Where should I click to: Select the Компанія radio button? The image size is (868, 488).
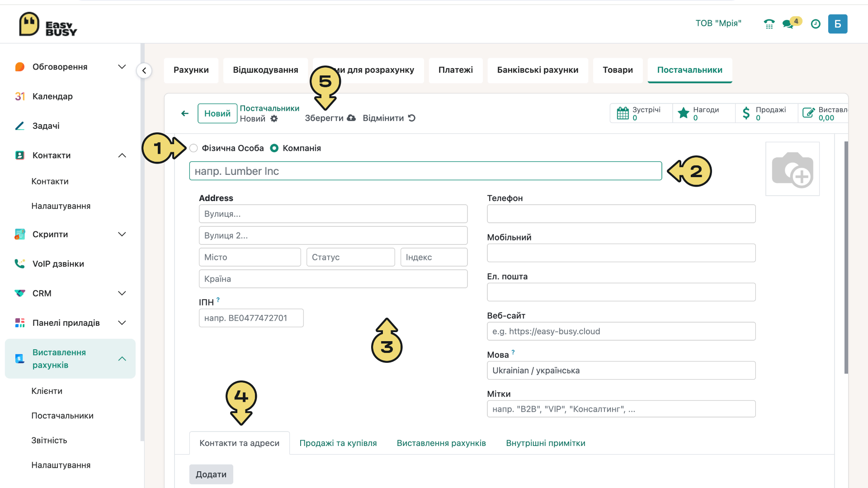tap(274, 148)
